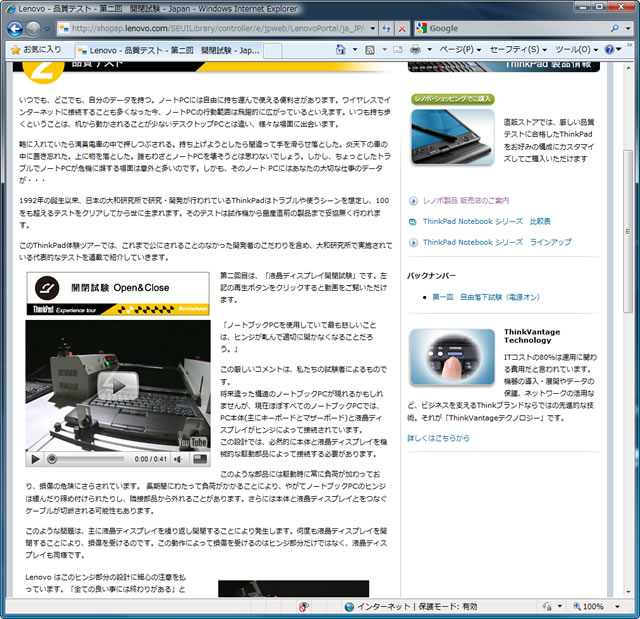640x619 pixels.
Task: Click the ThinkVantage Technology heading
Action: pos(532,336)
